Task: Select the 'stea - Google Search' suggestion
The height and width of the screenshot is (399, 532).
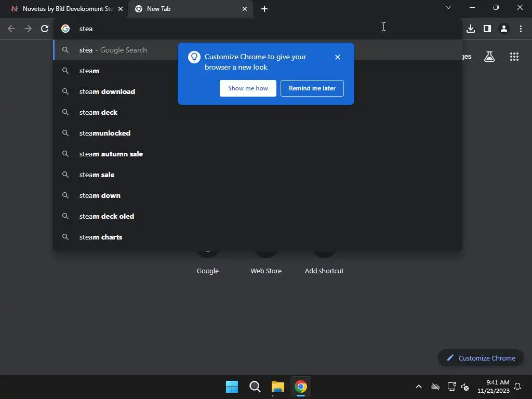Action: point(258,50)
